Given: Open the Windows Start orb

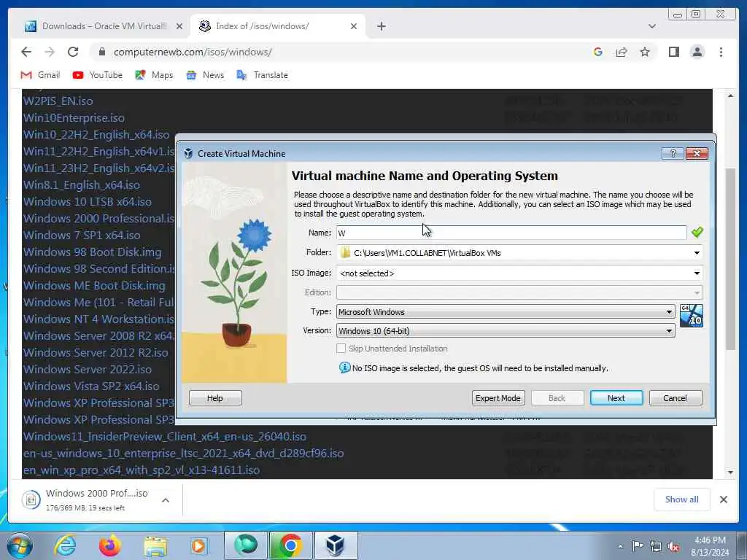Looking at the screenshot, I should (20, 545).
